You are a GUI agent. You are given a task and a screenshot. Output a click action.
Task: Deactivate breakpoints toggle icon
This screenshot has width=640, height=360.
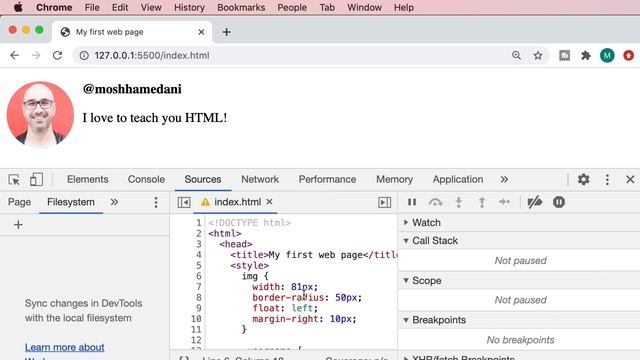click(x=535, y=202)
